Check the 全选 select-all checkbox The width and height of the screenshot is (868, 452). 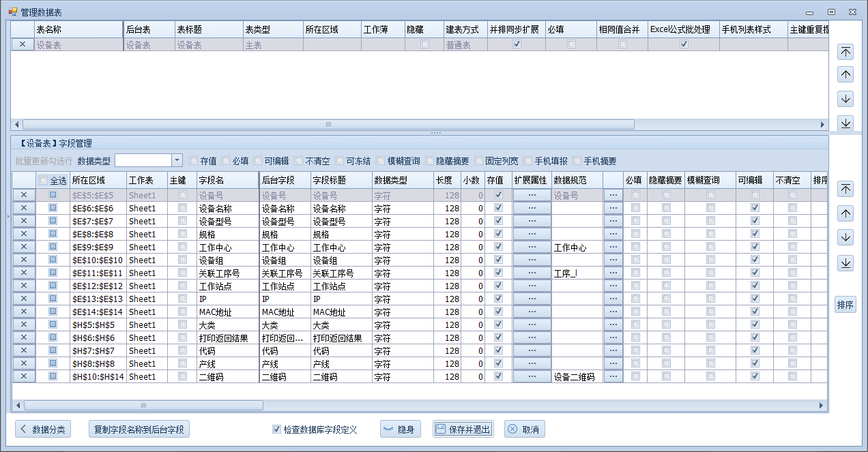pyautogui.click(x=44, y=181)
